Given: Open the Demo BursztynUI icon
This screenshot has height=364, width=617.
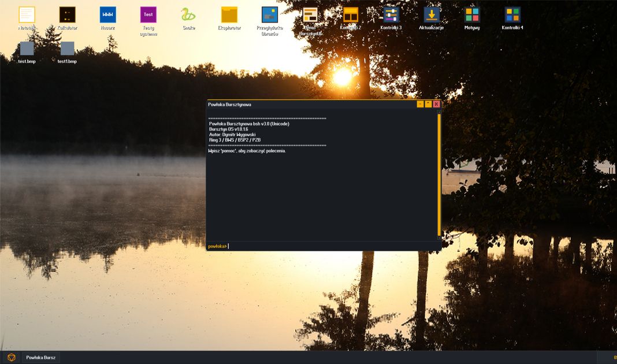Looking at the screenshot, I should [310, 15].
